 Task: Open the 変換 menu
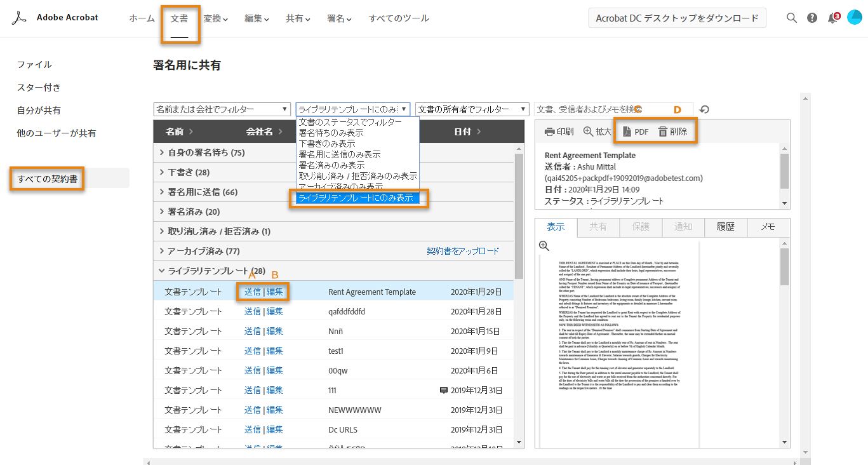point(216,18)
